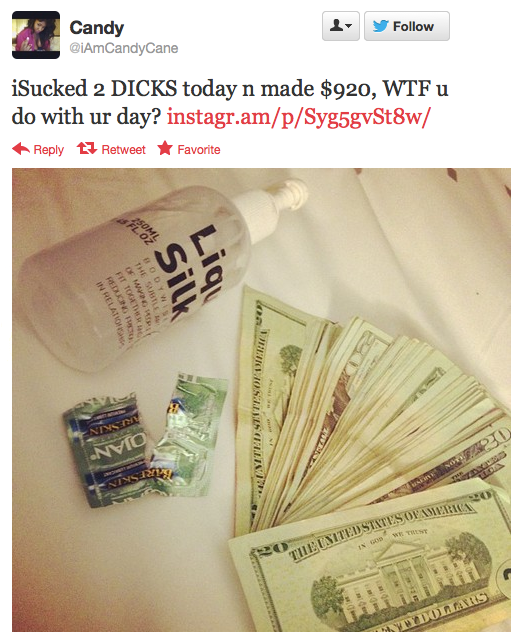Open the instagr.am link in tweet

pyautogui.click(x=299, y=117)
